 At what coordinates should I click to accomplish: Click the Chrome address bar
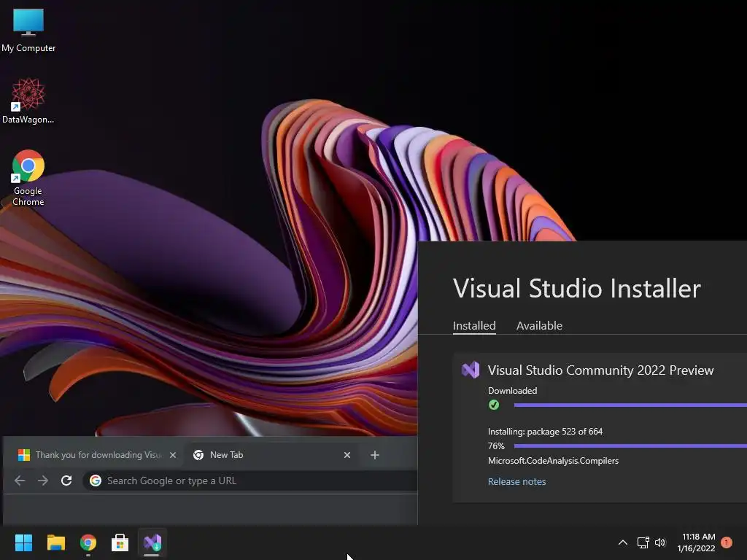[x=251, y=481]
